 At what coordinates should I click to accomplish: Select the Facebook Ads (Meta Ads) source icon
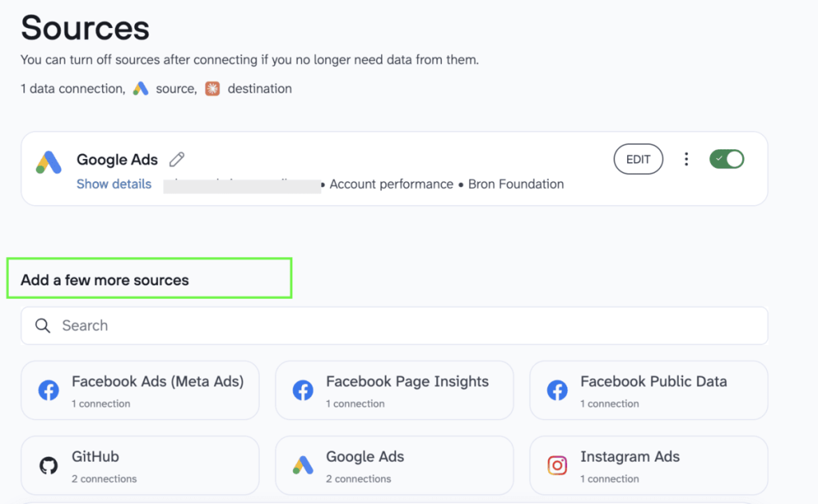(48, 390)
